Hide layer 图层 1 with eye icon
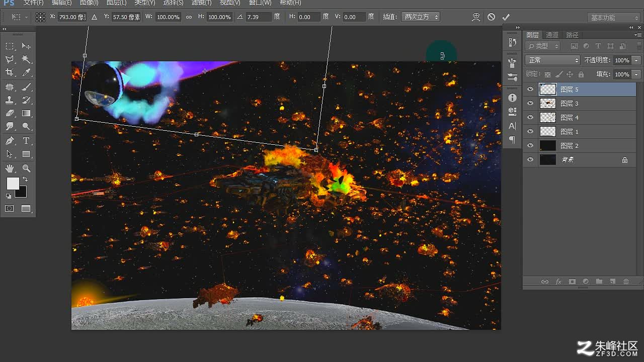The height and width of the screenshot is (362, 644). [530, 132]
